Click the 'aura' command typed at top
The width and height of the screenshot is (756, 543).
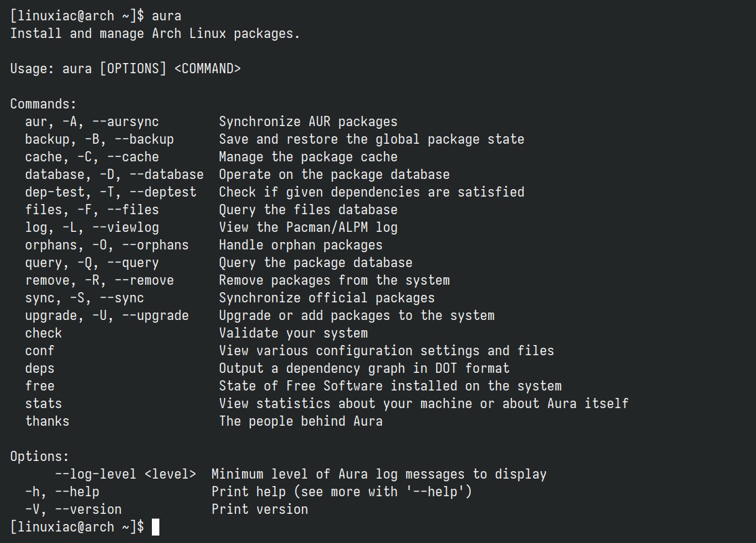166,16
